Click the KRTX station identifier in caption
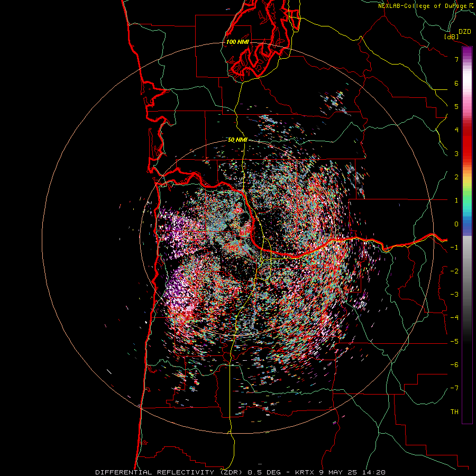The height and width of the screenshot is (476, 476). tap(306, 472)
